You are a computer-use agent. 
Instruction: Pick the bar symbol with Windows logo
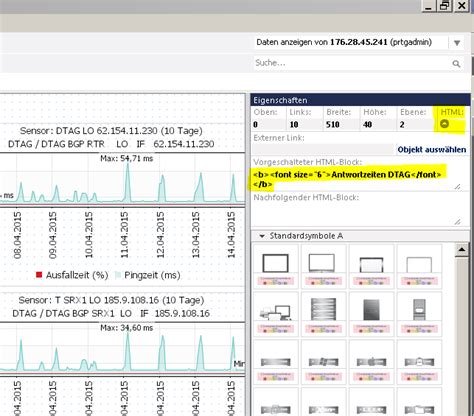tap(323, 362)
